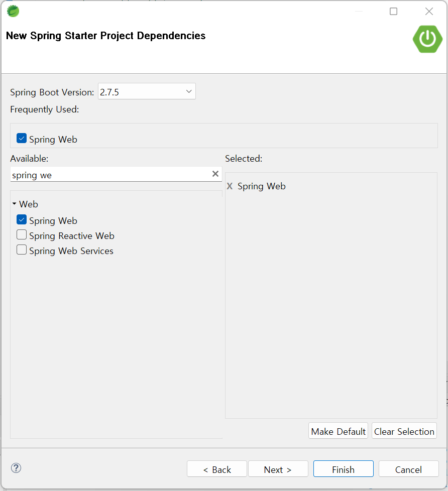Click the Spring leaf icon in the title bar
Viewport: 448px width, 491px height.
[x=13, y=11]
